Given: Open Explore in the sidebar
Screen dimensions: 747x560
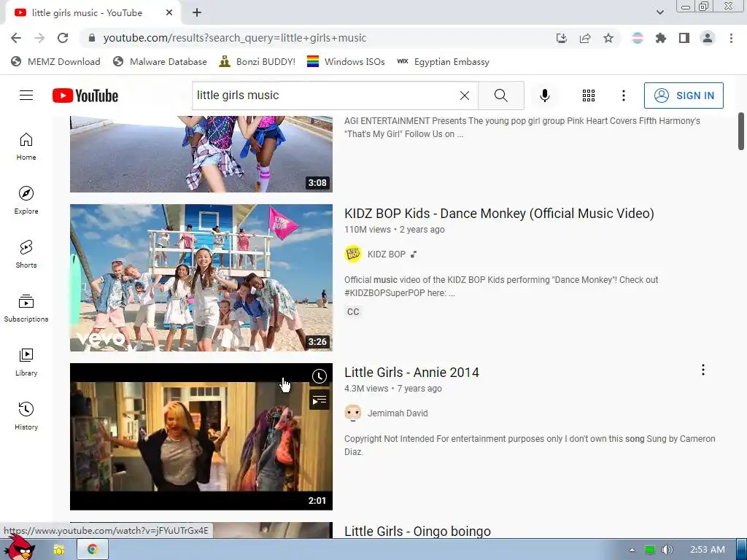Looking at the screenshot, I should (x=26, y=200).
